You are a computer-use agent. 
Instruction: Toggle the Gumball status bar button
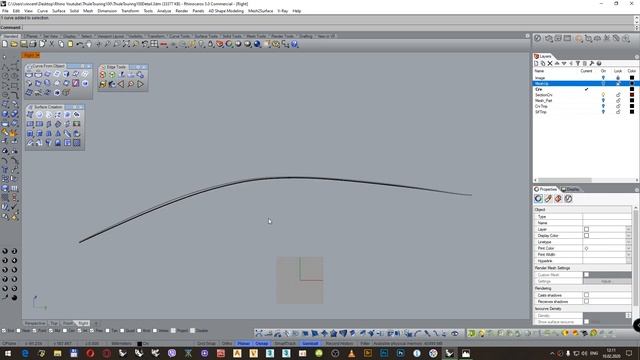click(x=310, y=344)
